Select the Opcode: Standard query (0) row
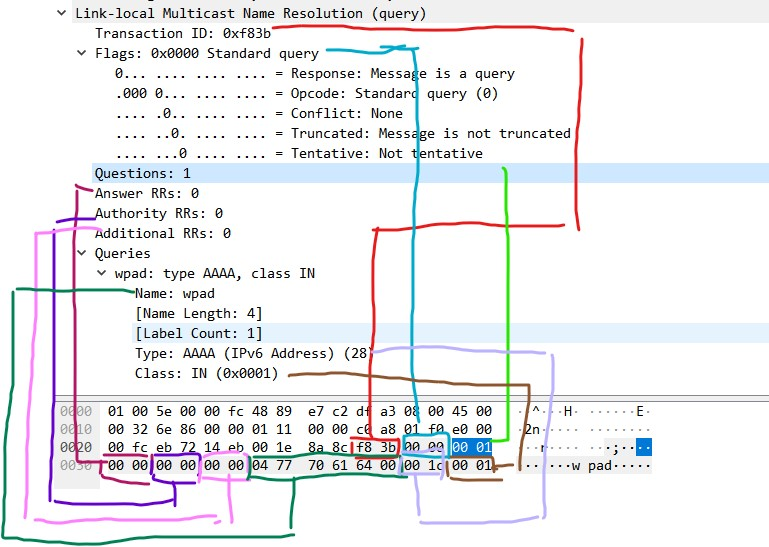The width and height of the screenshot is (769, 547). [x=307, y=93]
